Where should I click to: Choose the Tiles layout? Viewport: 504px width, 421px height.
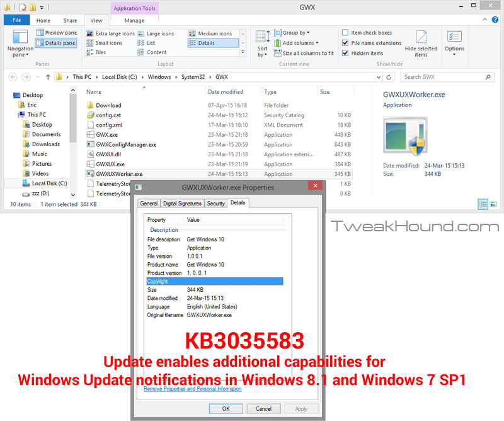pyautogui.click(x=96, y=52)
